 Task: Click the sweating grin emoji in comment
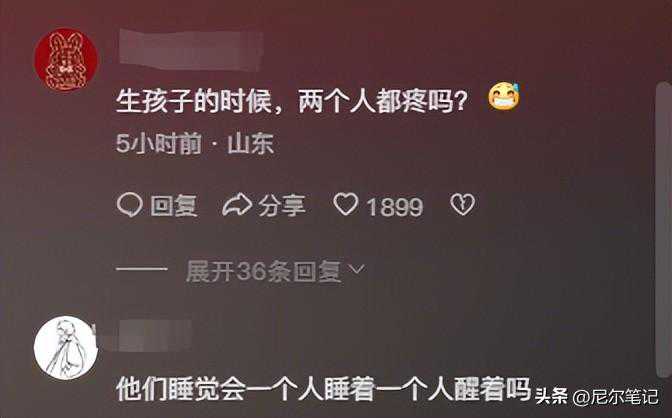coord(504,96)
